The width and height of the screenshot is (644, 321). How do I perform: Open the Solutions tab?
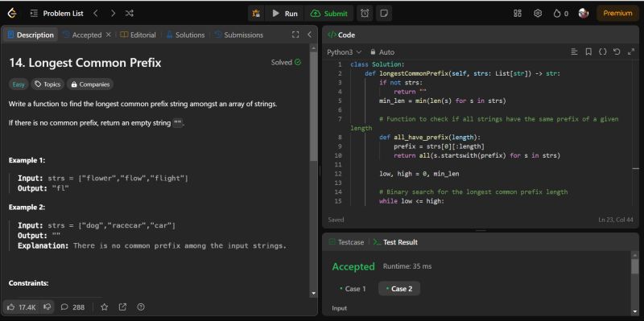tap(186, 35)
